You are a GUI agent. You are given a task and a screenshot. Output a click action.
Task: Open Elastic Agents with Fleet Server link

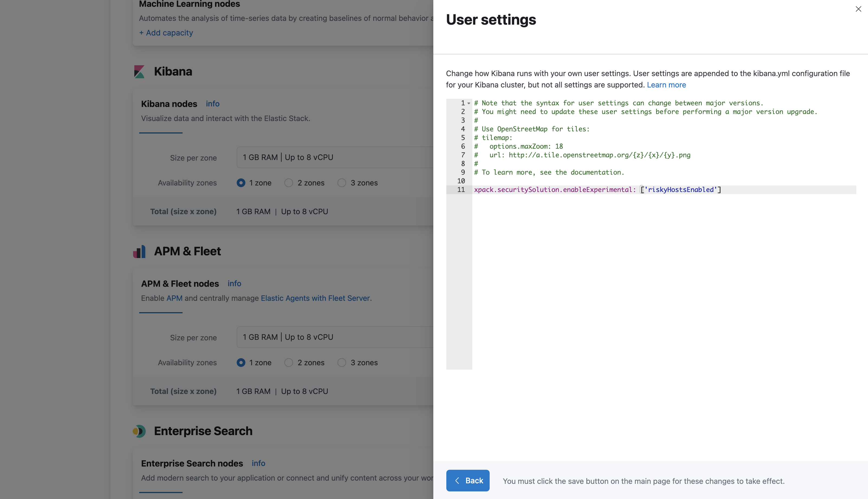(x=316, y=298)
